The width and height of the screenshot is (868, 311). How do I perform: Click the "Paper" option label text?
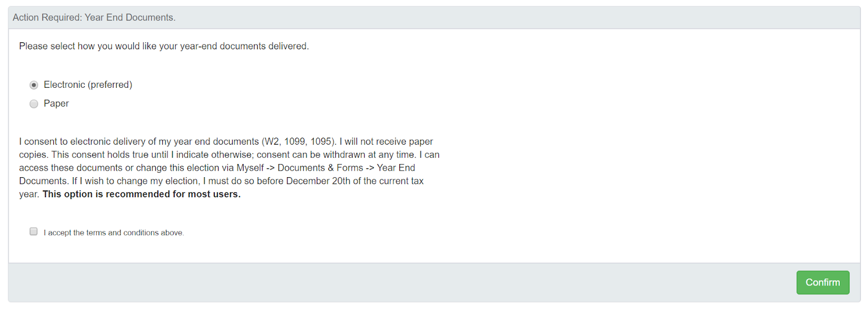(x=56, y=104)
